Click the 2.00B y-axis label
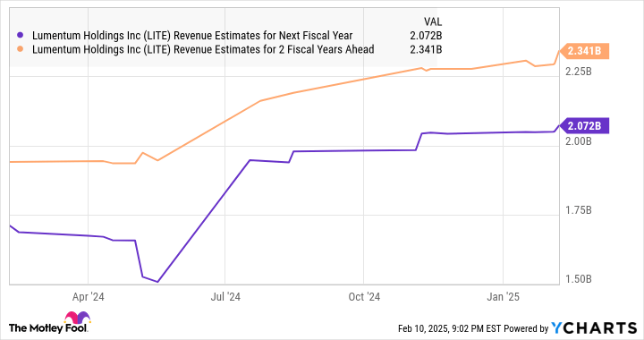The image size is (644, 340). (579, 140)
